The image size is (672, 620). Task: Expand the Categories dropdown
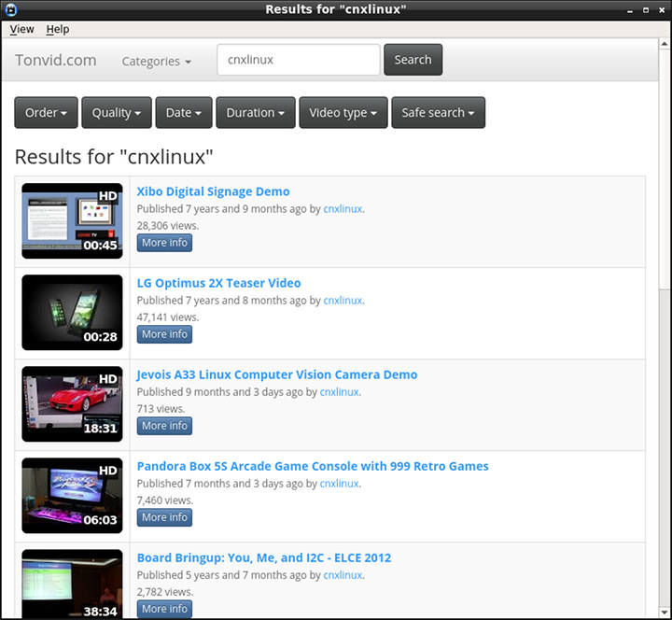coord(157,62)
